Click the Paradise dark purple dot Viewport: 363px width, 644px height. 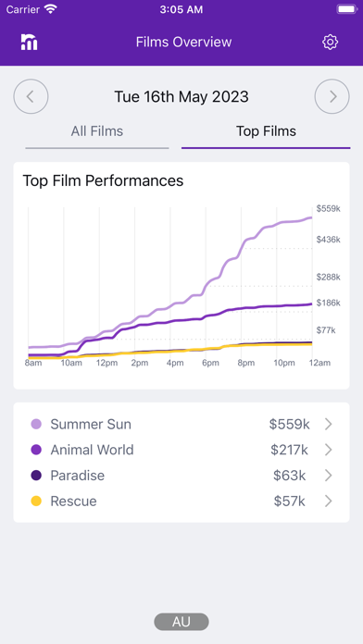tap(36, 476)
